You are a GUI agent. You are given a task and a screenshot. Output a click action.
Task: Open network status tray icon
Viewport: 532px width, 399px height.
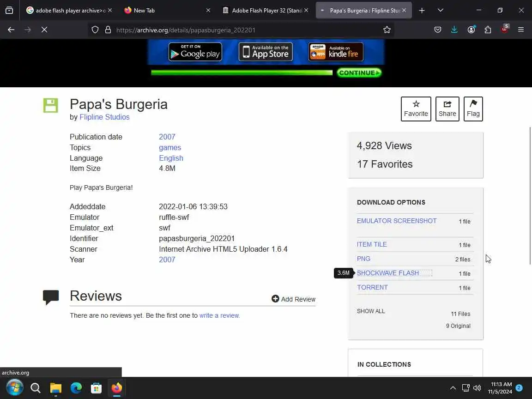[x=466, y=388]
